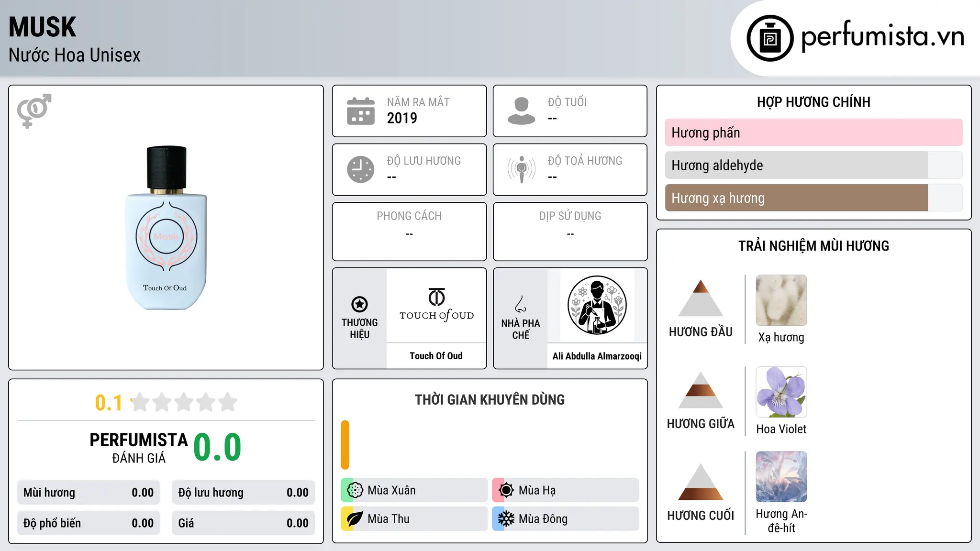
Task: Click the Nước Hoa Unisex subtitle
Action: click(75, 55)
